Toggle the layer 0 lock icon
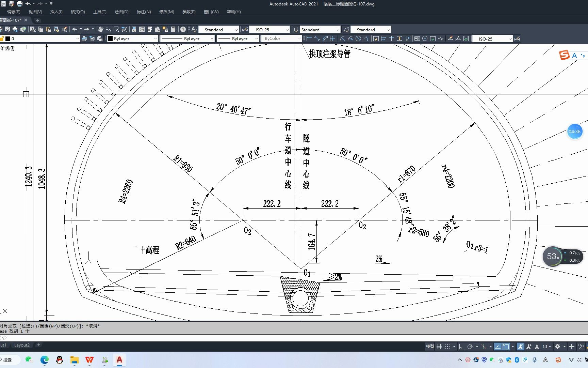588x368 pixels. coord(2,39)
